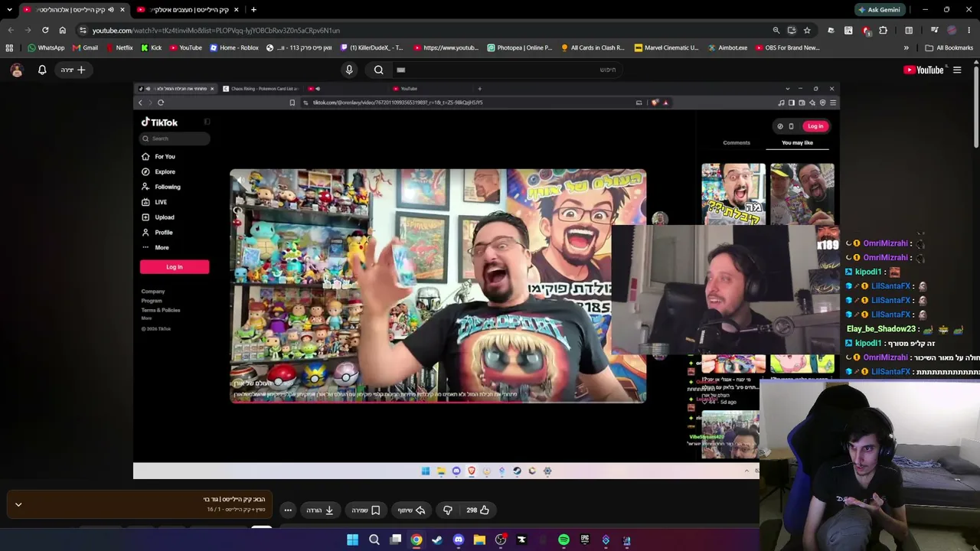Click the tiktok.com address bar
Image resolution: width=980 pixels, height=551 pixels.
398,103
